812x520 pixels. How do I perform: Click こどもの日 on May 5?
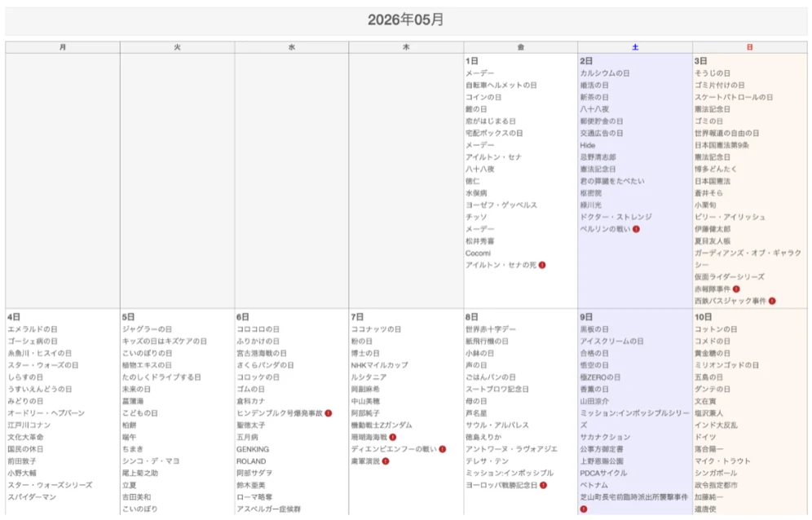[140, 413]
